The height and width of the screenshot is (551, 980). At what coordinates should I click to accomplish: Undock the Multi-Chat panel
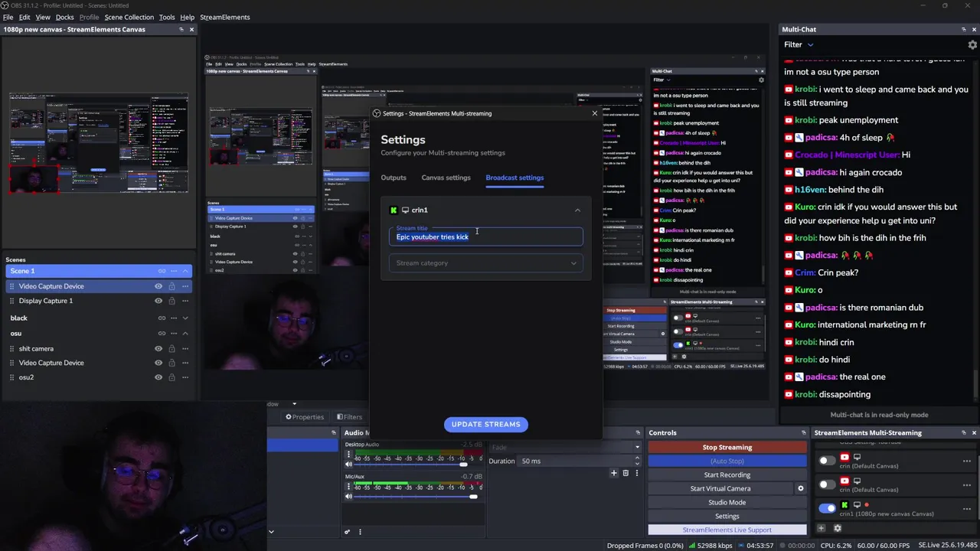click(x=963, y=29)
